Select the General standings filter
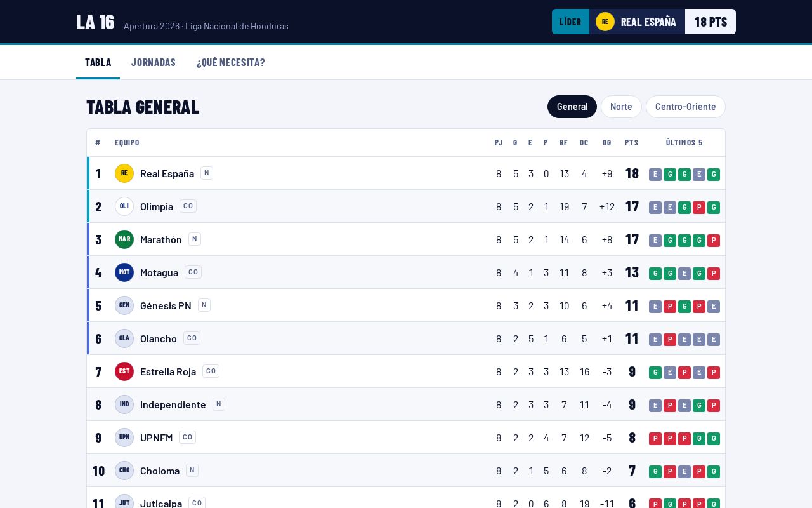 [x=572, y=107]
